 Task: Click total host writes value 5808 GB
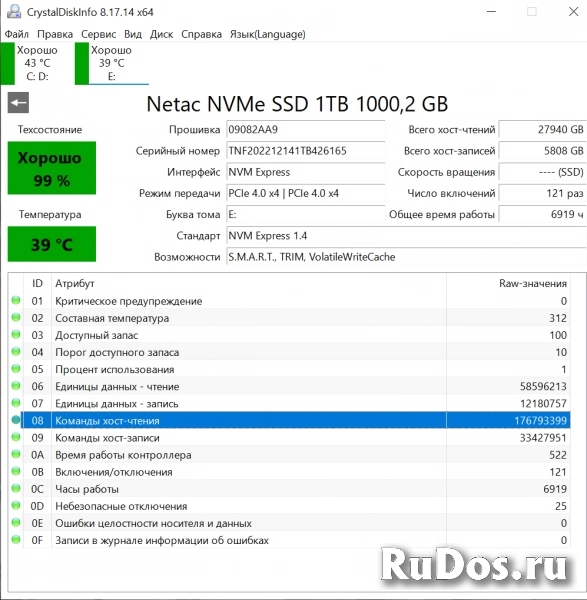coord(543,151)
